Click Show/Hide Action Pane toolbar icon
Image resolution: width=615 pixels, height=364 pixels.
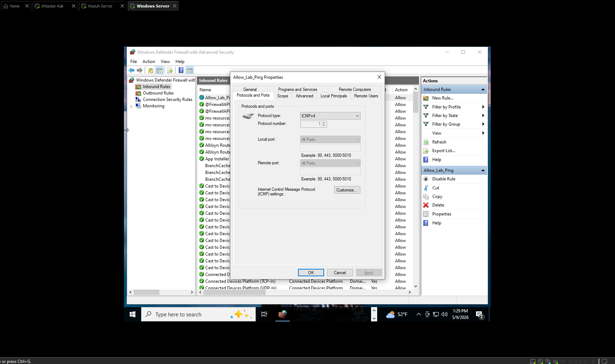click(x=190, y=71)
